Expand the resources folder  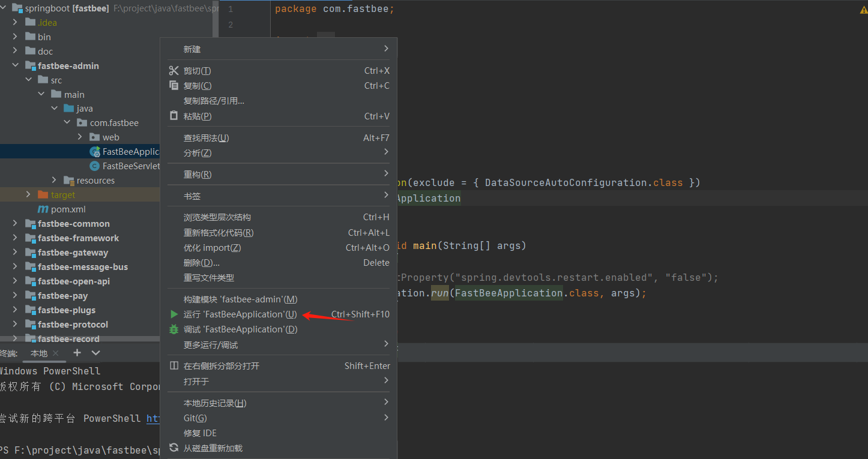pos(54,181)
